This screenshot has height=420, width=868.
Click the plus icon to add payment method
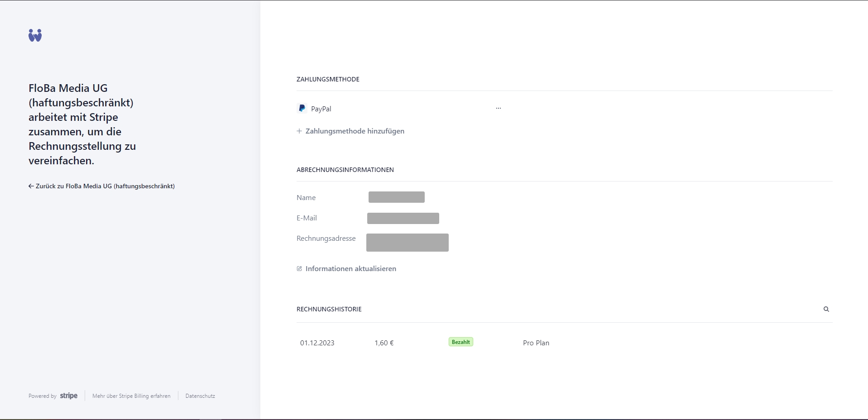pos(299,131)
